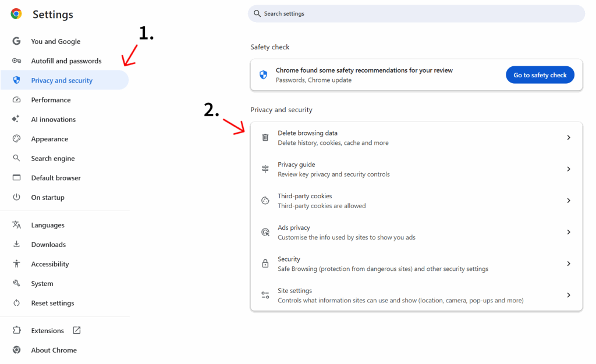Click 'Third-party cookies are allowed' text

321,206
